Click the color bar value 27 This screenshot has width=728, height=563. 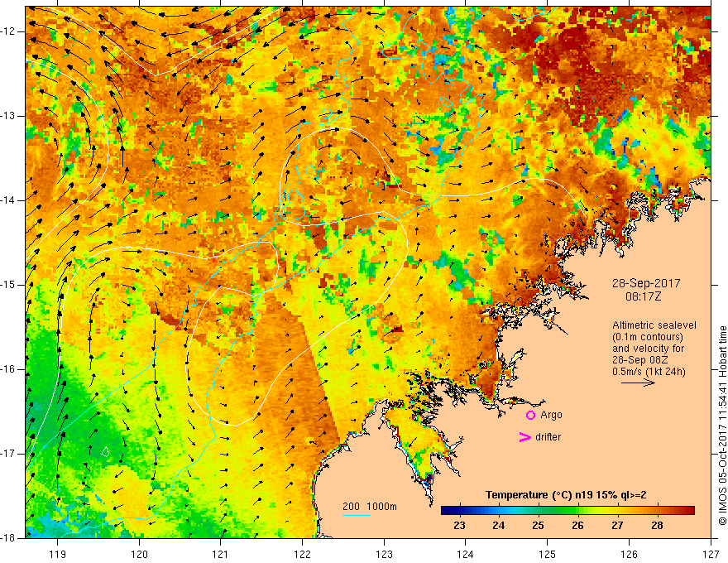617,526
